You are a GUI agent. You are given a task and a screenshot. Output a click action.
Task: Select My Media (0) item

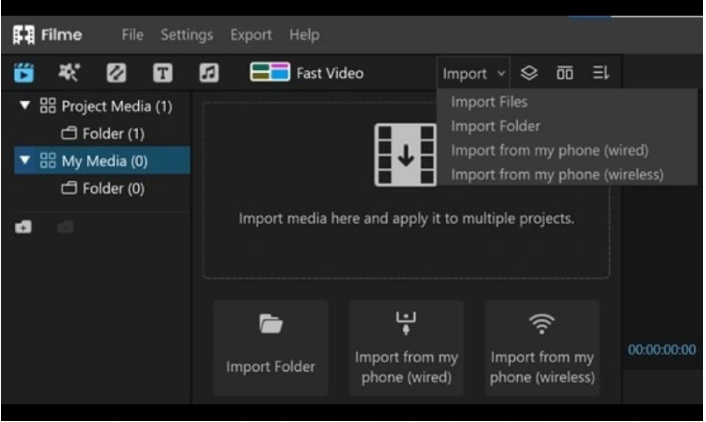click(104, 161)
